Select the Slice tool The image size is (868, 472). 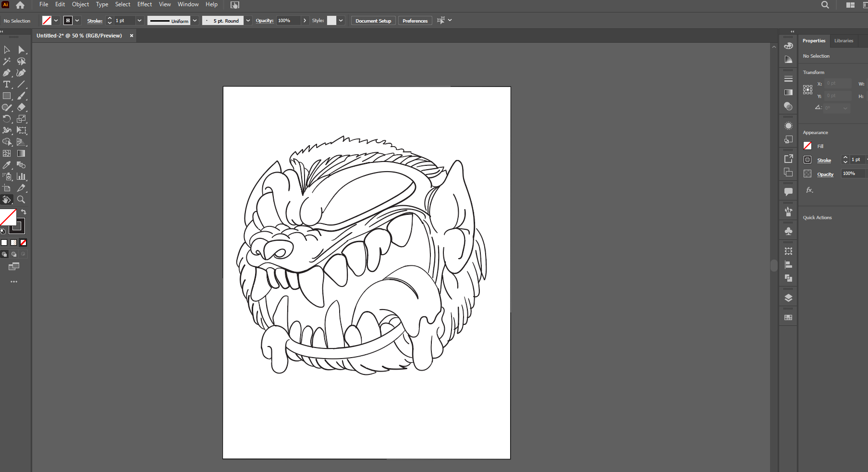[21, 188]
